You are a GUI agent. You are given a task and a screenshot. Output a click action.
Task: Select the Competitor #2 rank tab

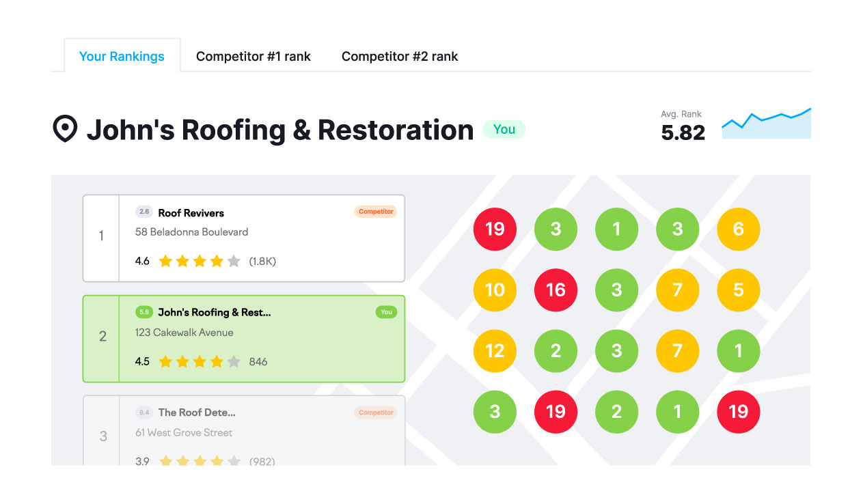[x=399, y=56]
